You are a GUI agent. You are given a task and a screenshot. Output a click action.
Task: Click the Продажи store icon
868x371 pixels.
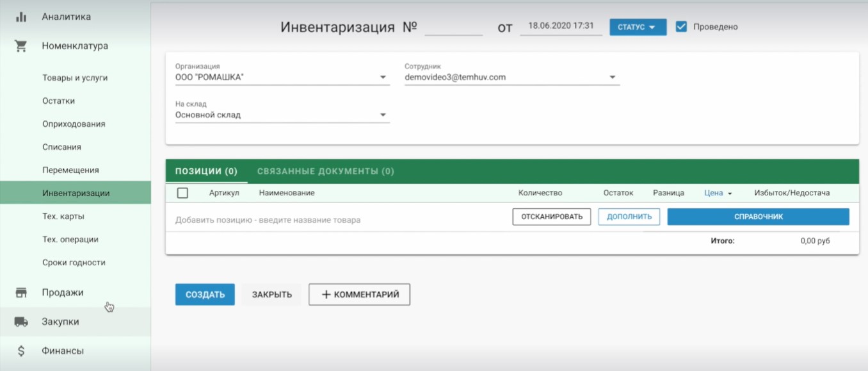(21, 293)
